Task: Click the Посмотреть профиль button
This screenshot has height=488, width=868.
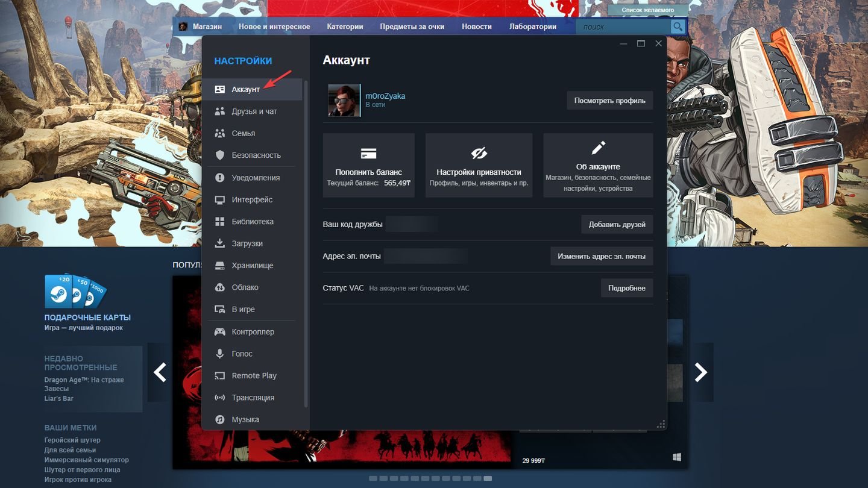Action: point(610,101)
